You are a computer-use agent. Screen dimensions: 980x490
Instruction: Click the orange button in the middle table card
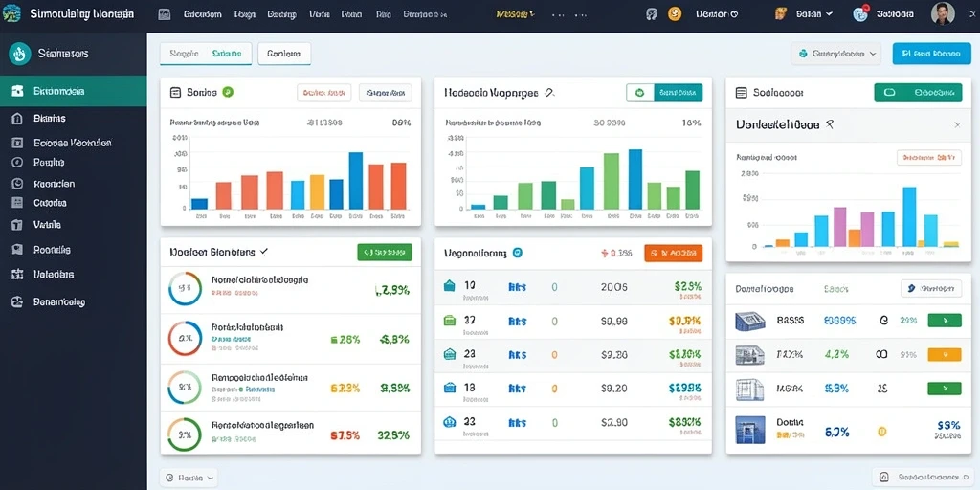pyautogui.click(x=673, y=253)
